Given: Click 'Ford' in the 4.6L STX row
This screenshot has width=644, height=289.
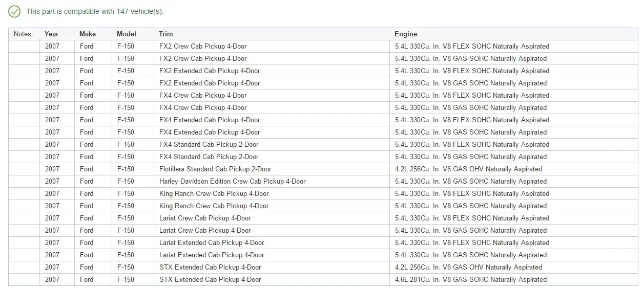Looking at the screenshot, I should (x=87, y=279).
